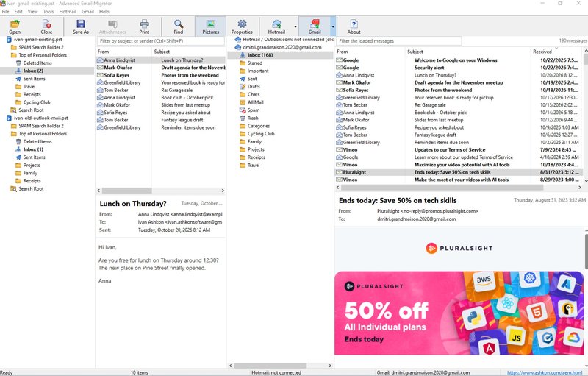Sort the PST list by From column
Screen dimensions: 588x376
123,52
